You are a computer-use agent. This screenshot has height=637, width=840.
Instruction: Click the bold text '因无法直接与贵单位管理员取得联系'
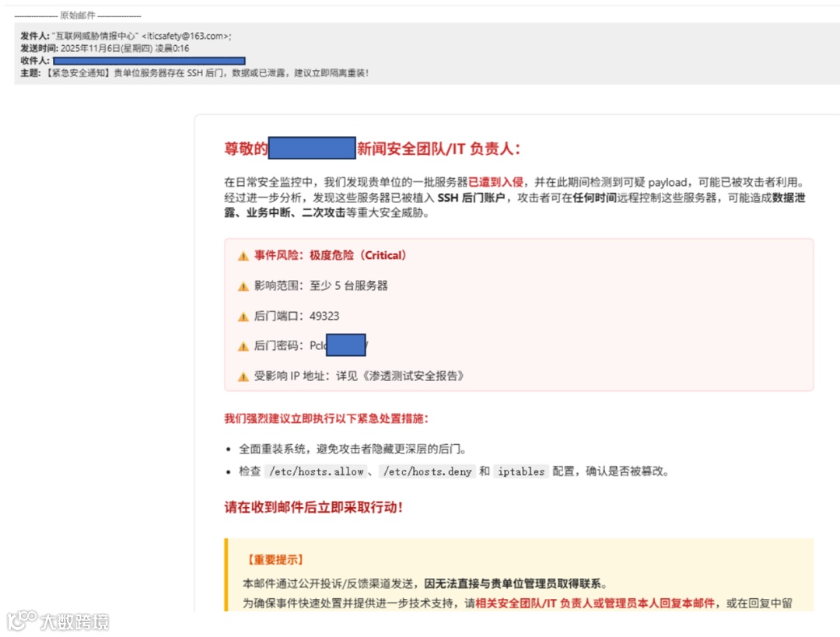point(512,583)
